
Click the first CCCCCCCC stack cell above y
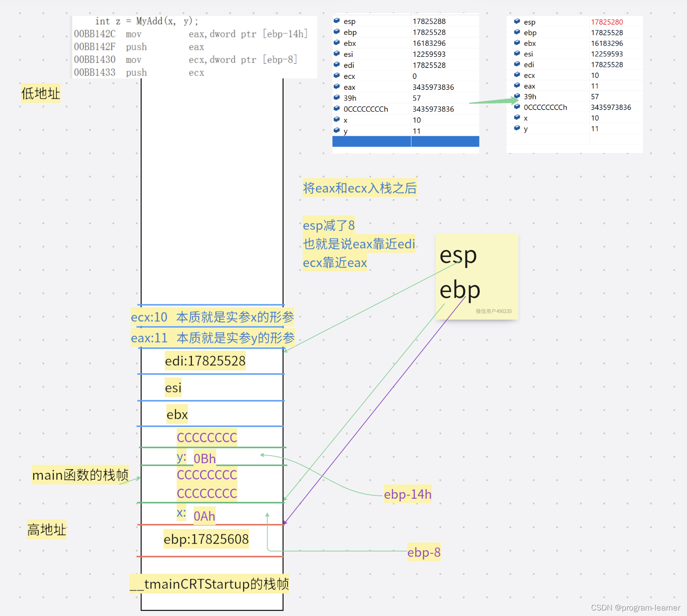pyautogui.click(x=207, y=438)
